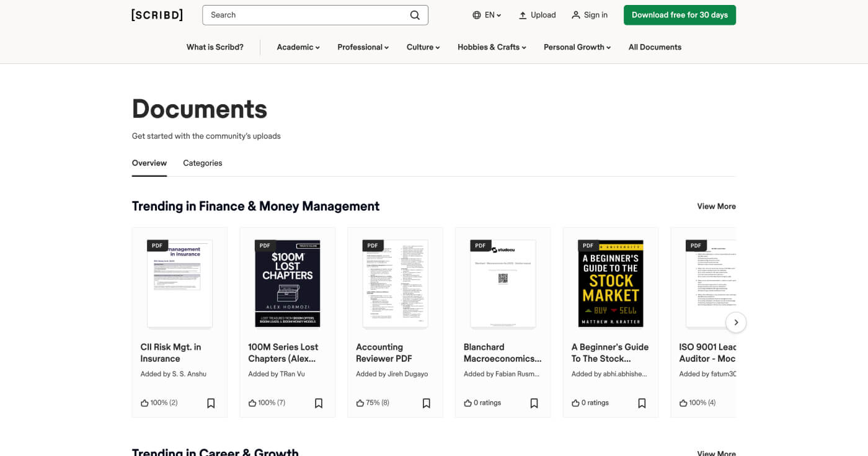The width and height of the screenshot is (868, 456).
Task: Click the Scribd logo
Action: [157, 14]
